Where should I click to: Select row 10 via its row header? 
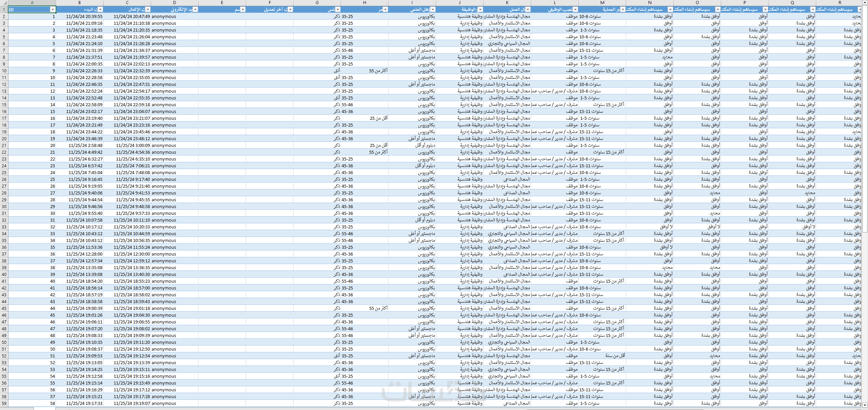coord(4,71)
